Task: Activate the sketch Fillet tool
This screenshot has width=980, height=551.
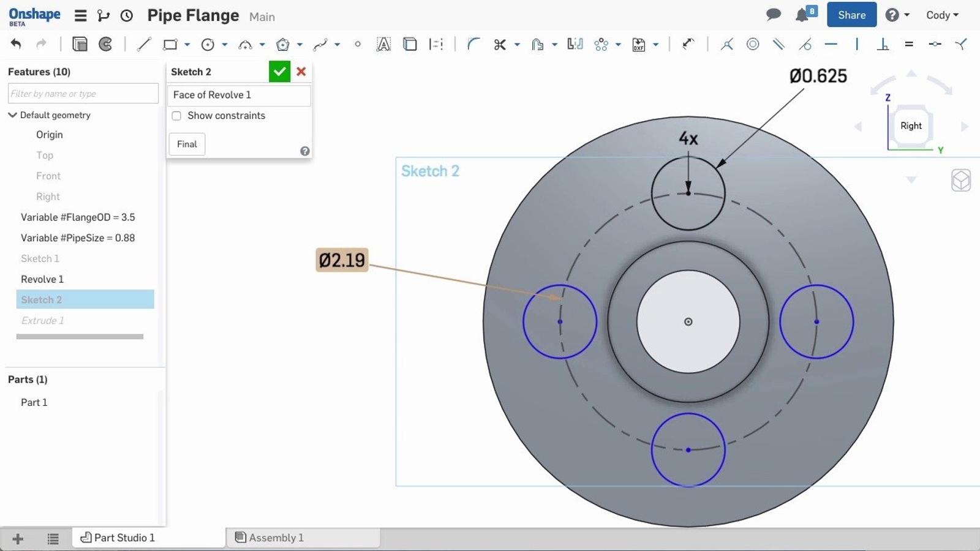Action: coord(473,44)
